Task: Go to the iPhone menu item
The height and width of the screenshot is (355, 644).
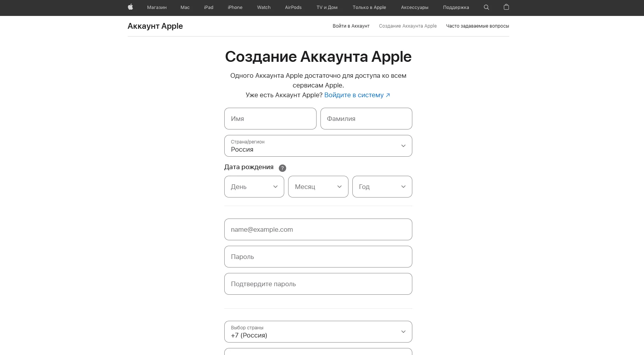Action: pos(235,7)
